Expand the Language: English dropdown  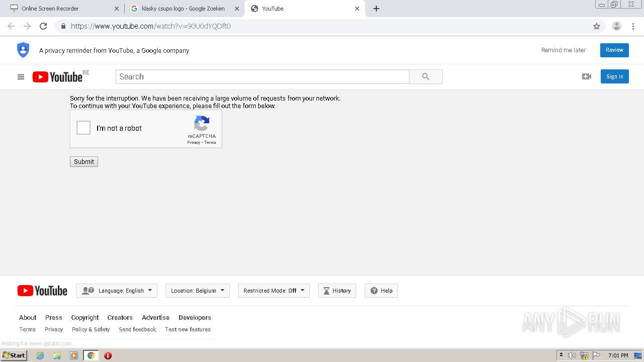coord(117,291)
